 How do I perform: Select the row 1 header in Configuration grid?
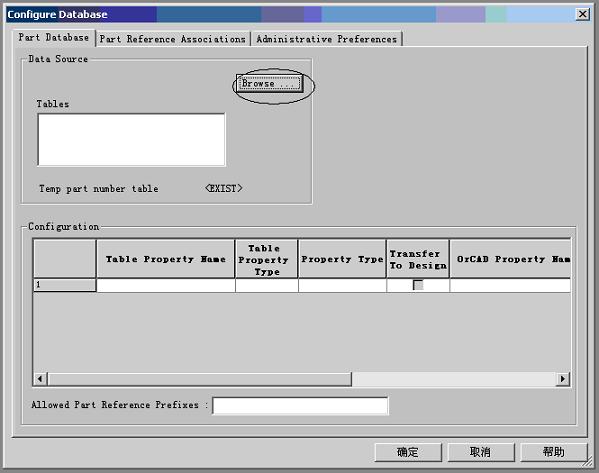coord(65,285)
